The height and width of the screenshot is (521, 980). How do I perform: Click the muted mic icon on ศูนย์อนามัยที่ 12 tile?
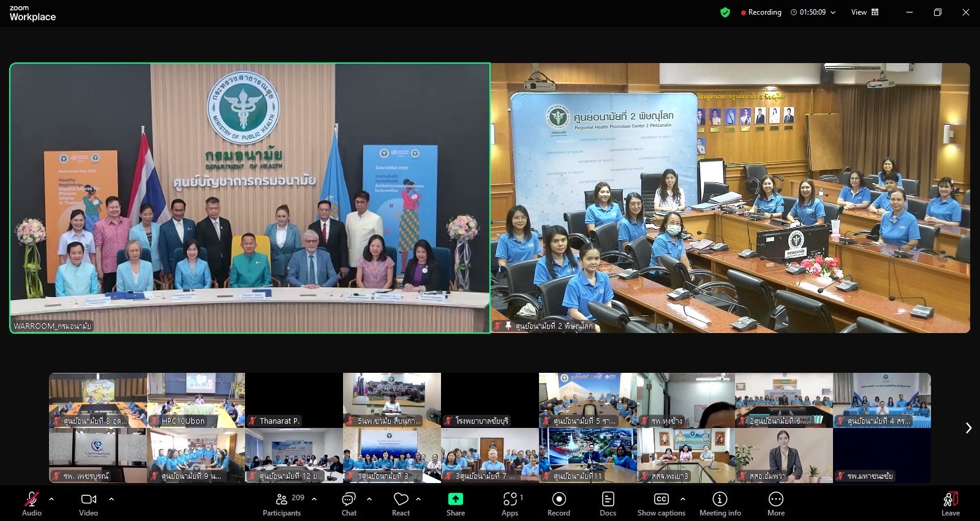pos(252,476)
